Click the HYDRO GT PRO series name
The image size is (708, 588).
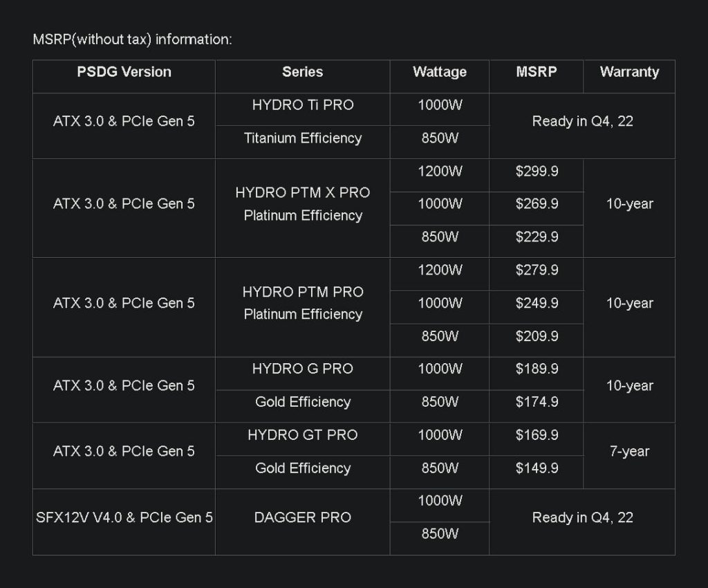coord(302,435)
